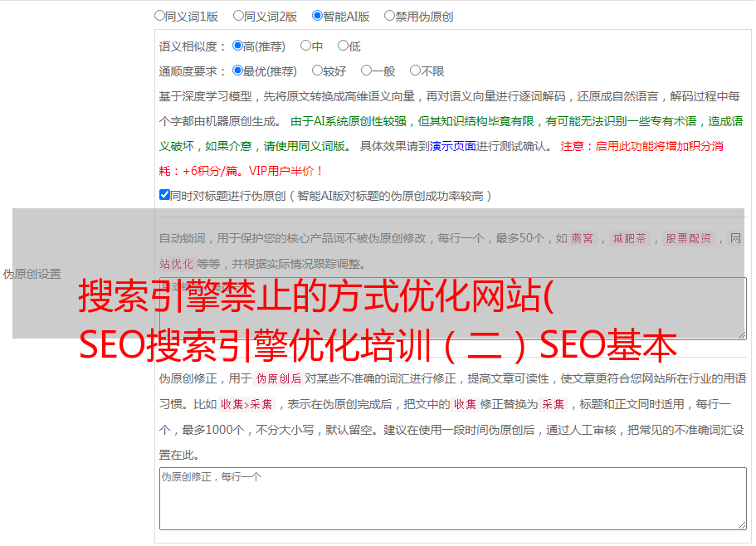Viewport: 756px width, 546px height.
Task: Set 语义相似度 to 低
Action: (x=343, y=46)
